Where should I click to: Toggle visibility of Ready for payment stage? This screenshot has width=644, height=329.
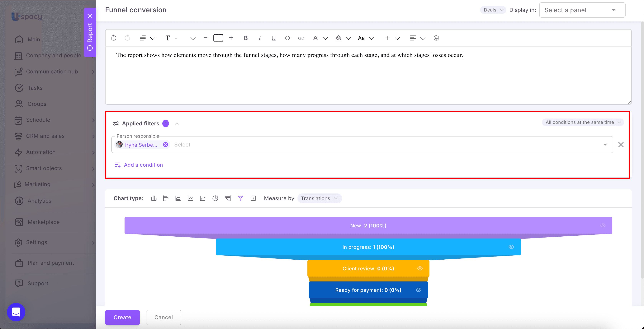coord(419,290)
